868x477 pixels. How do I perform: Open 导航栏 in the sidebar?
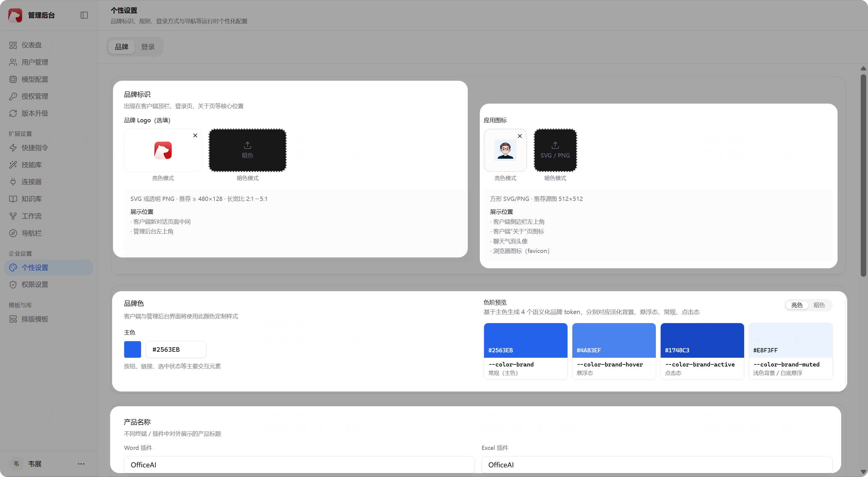(x=49, y=233)
